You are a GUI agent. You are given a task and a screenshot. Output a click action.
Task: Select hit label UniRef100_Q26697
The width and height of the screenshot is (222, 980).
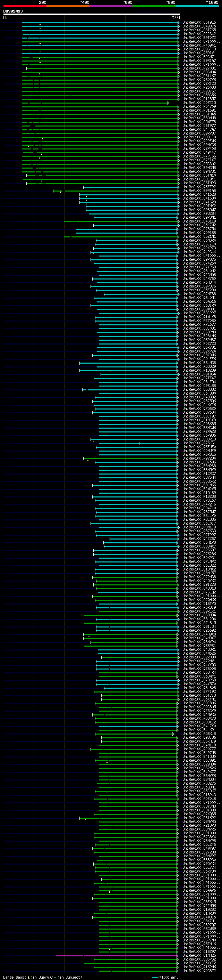tap(199, 550)
